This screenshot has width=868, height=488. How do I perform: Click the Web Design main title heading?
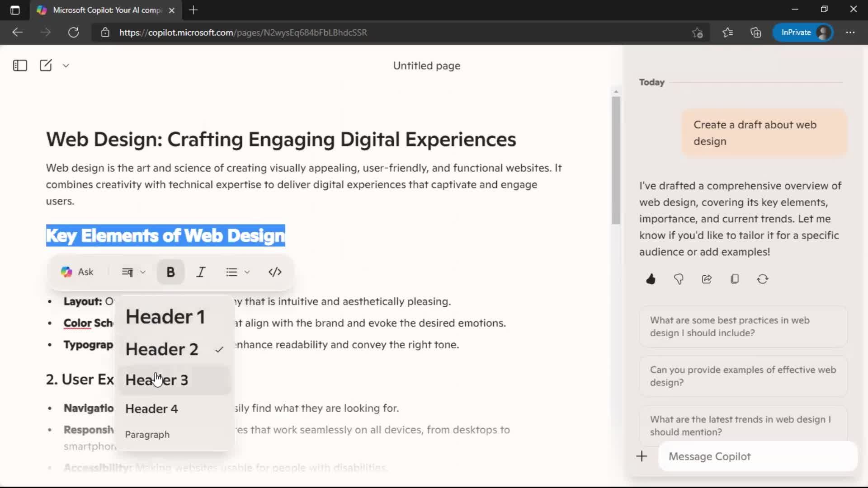click(x=281, y=139)
